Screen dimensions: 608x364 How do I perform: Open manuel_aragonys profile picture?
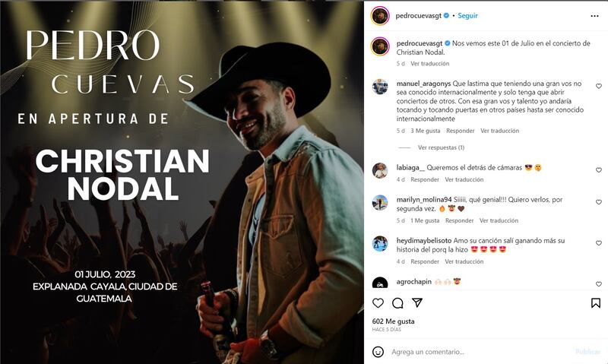click(x=380, y=87)
